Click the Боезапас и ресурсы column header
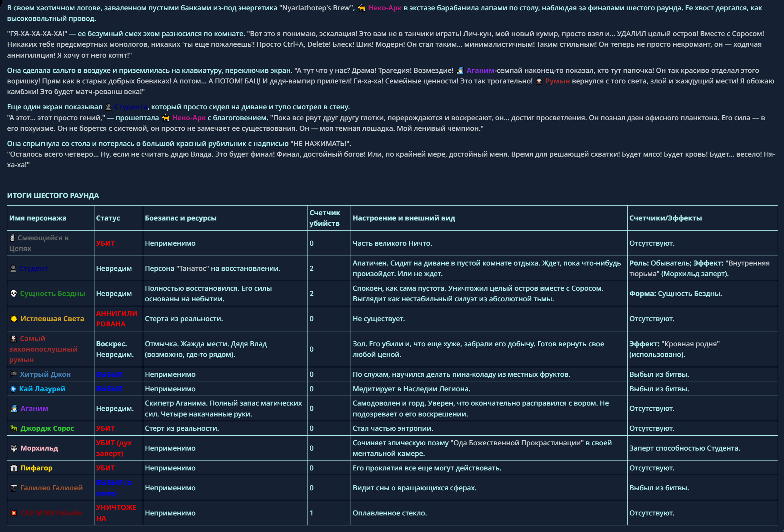This screenshot has height=532, width=784. coord(181,218)
